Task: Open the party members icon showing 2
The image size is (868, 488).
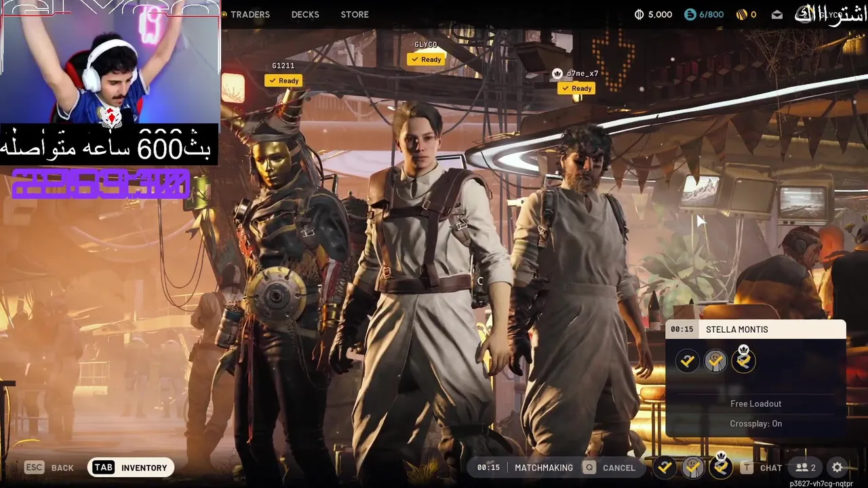Action: 806,468
